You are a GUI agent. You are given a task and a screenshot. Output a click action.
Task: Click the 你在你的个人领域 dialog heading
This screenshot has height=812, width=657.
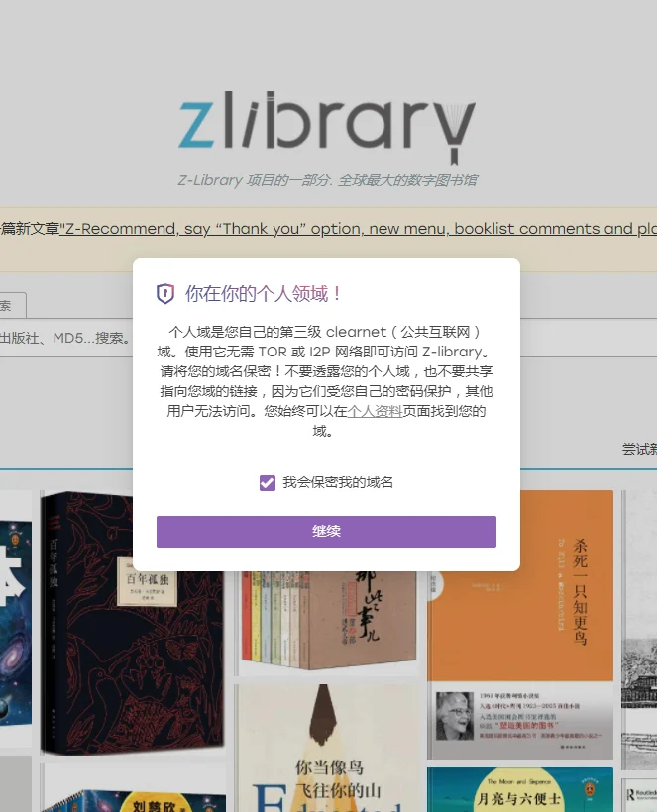(264, 294)
